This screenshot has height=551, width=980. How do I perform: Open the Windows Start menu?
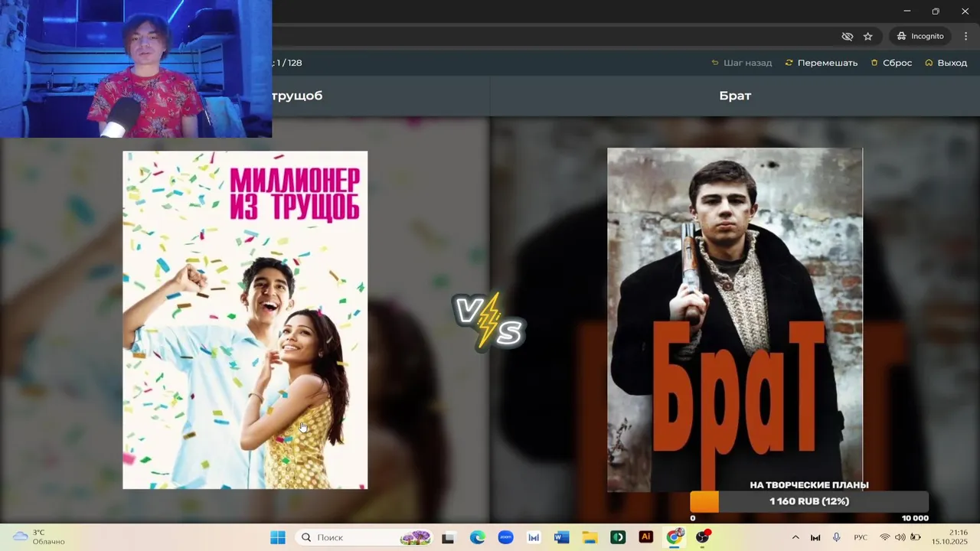(277, 537)
